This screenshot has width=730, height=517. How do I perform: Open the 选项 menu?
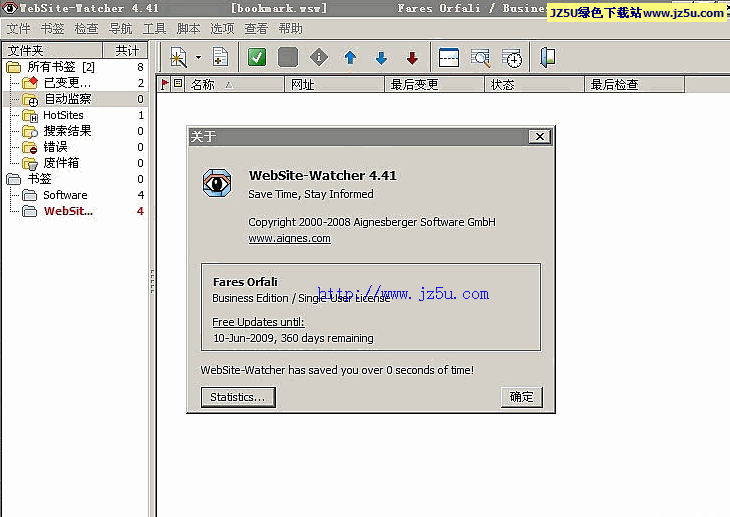tap(222, 29)
